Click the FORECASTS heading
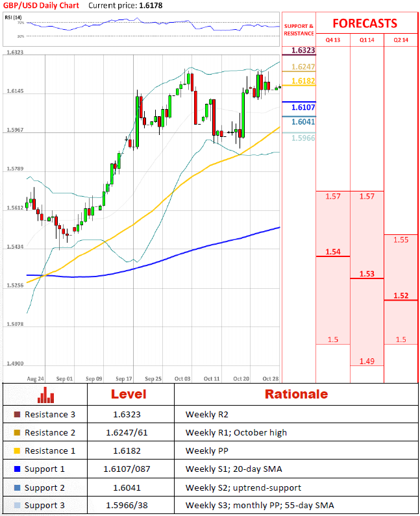Viewport: 420px width, 516px height. (365, 23)
